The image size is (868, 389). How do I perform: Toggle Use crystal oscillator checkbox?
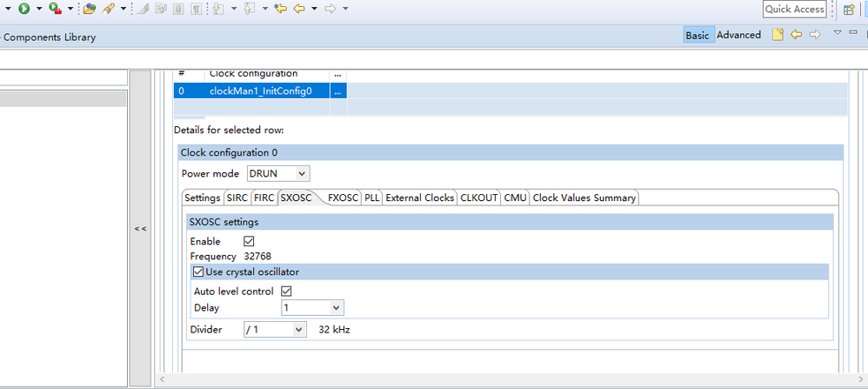[198, 272]
